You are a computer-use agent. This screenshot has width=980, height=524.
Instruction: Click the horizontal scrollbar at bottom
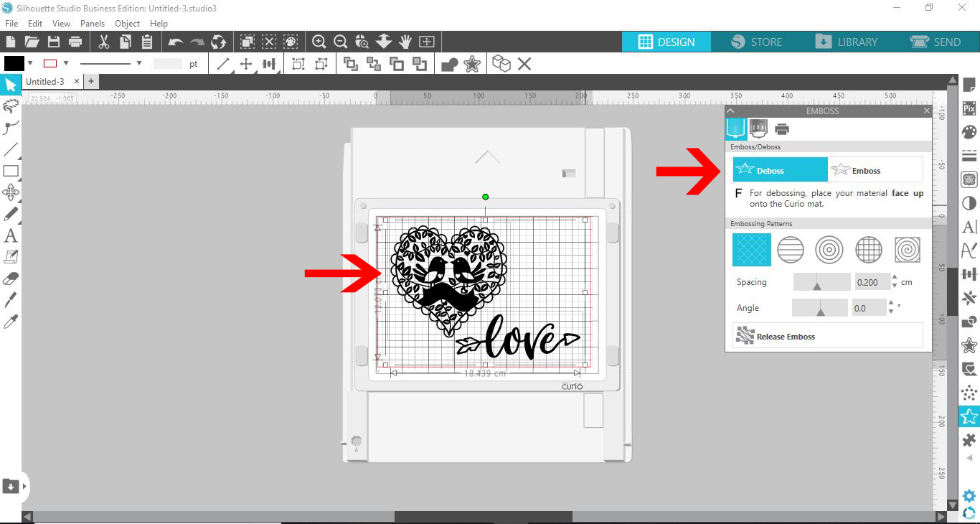pyautogui.click(x=484, y=517)
